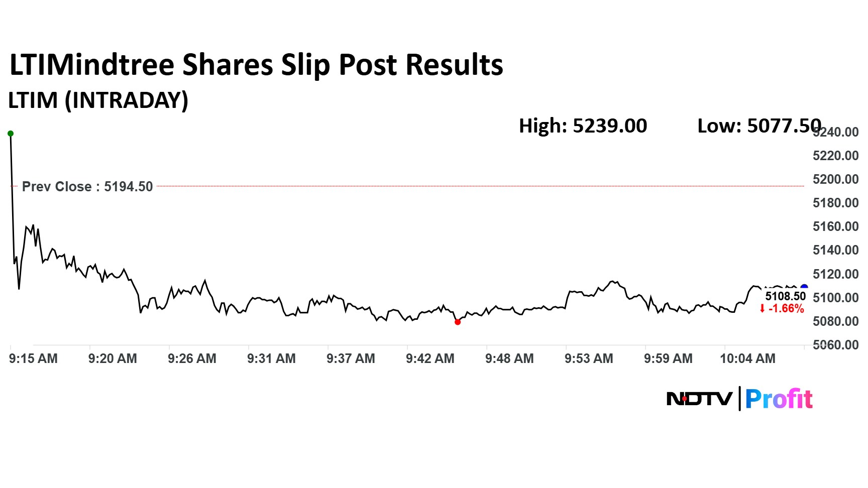Select the 5108.50 current price label

(786, 296)
